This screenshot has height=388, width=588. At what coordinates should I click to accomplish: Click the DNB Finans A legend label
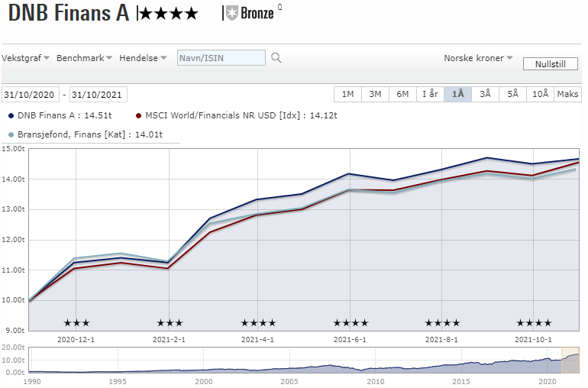tap(64, 115)
